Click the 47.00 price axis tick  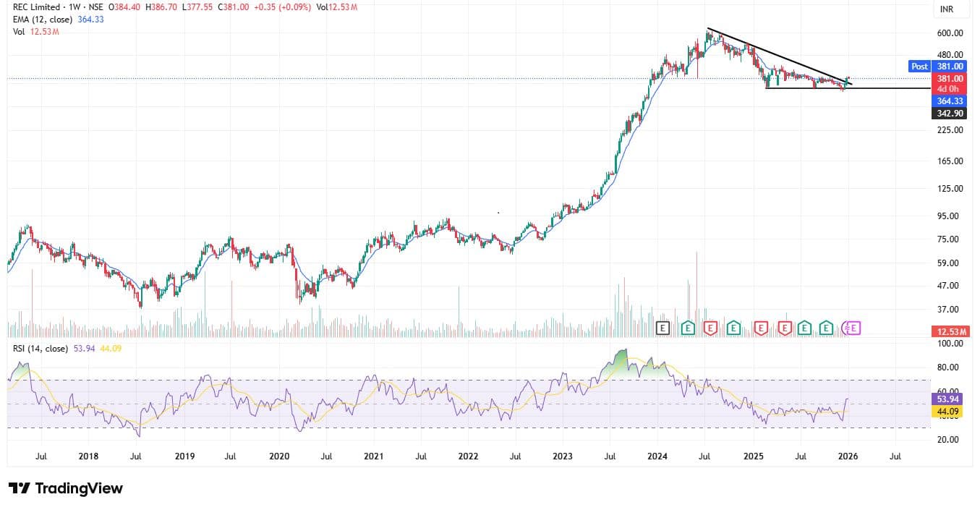click(x=950, y=286)
